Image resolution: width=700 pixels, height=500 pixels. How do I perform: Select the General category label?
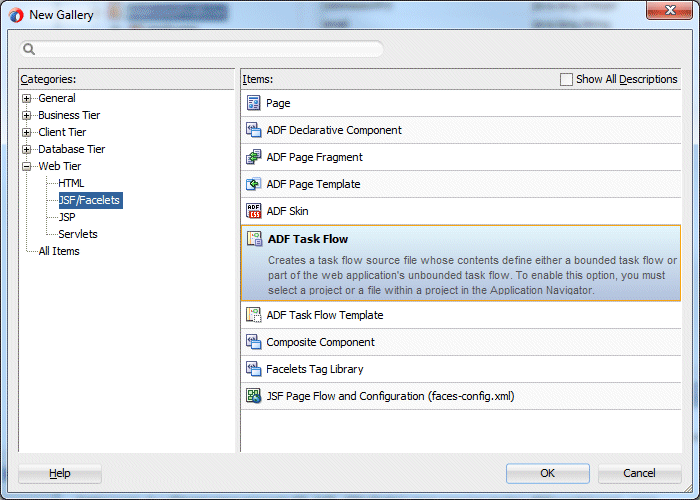(57, 98)
